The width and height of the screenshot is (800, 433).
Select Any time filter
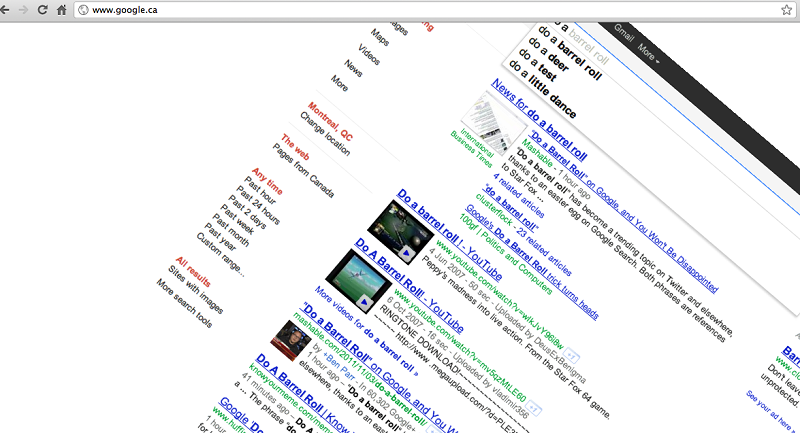(x=267, y=181)
